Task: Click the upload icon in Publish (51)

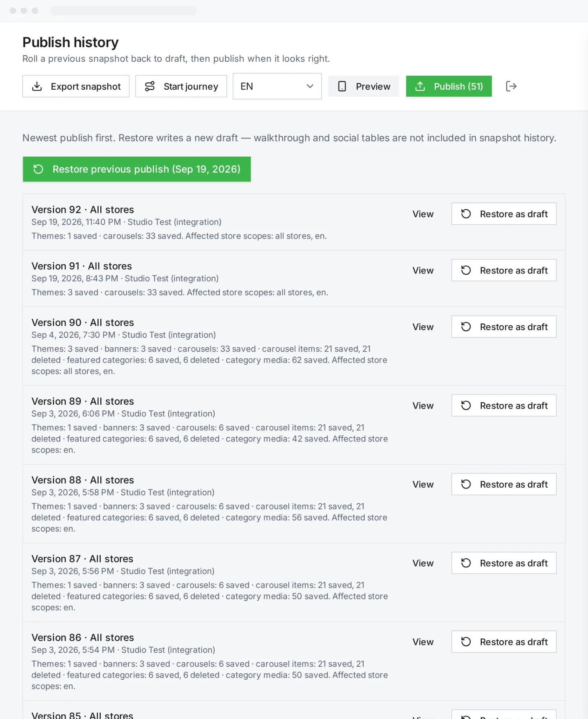Action: (x=420, y=86)
